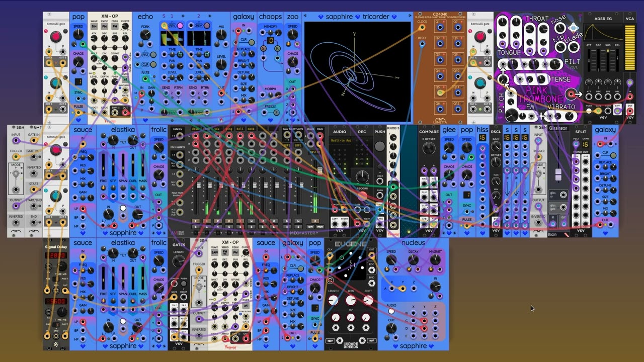Click the DECAY knob on nucleus

(x=413, y=259)
